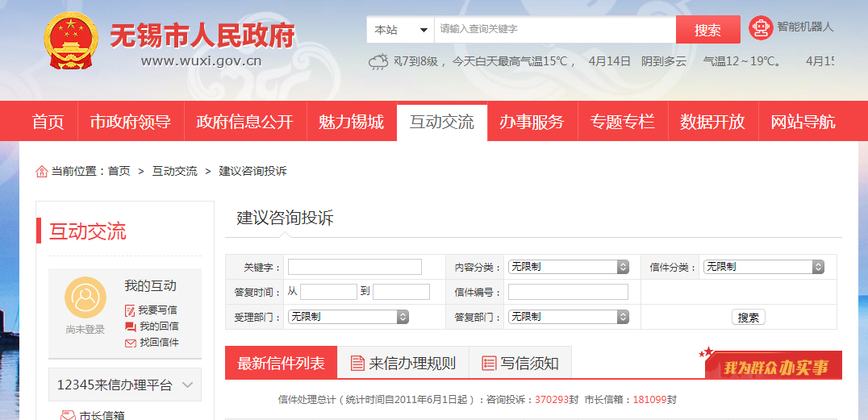Open the 本站 search scope dropdown

[x=400, y=30]
